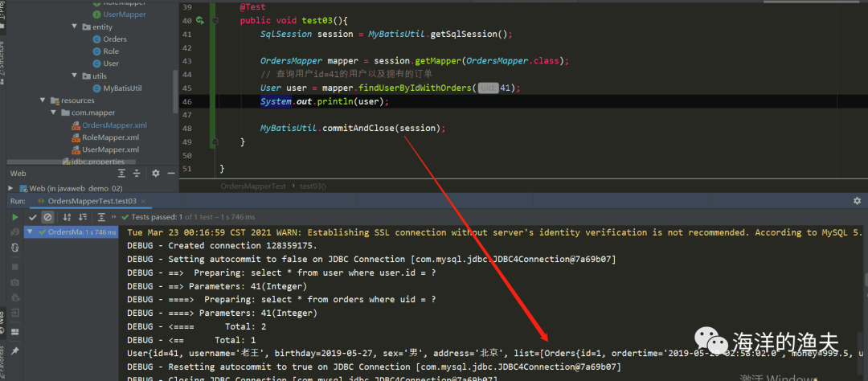
Task: Collapse the com.mapper folder
Action: (54, 113)
